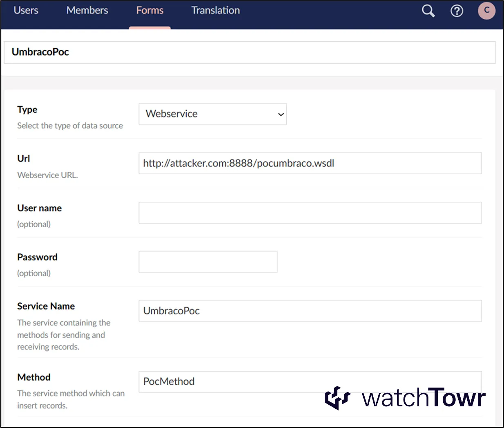Image resolution: width=504 pixels, height=428 pixels.
Task: Go to the Members section
Action: [x=87, y=11]
